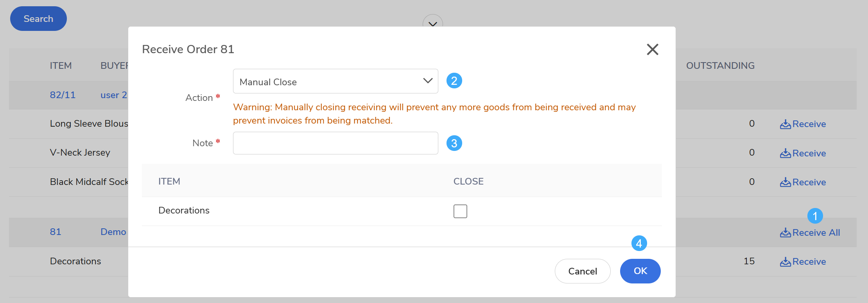
Task: Click the step 2 marker badge
Action: (454, 81)
